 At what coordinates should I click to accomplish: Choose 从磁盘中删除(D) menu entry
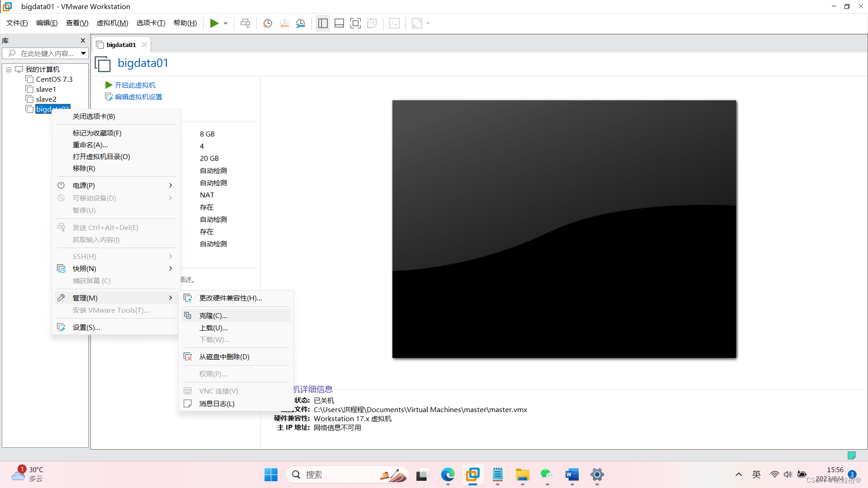coord(224,357)
